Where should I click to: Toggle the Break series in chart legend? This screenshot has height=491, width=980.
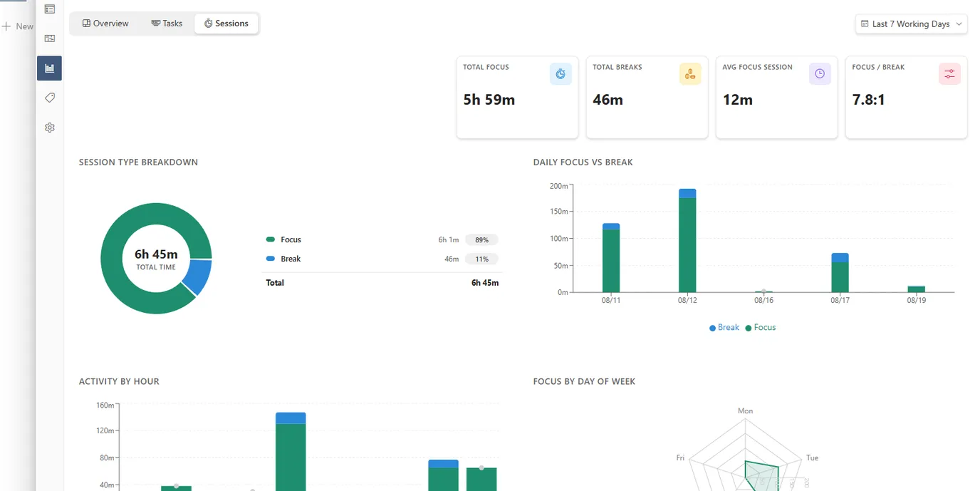(724, 328)
